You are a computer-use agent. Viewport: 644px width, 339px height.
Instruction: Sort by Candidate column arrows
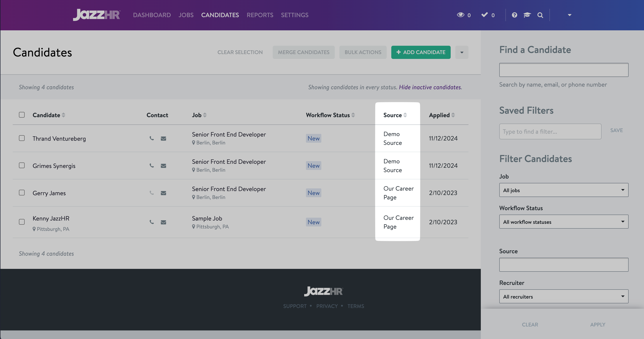[64, 115]
